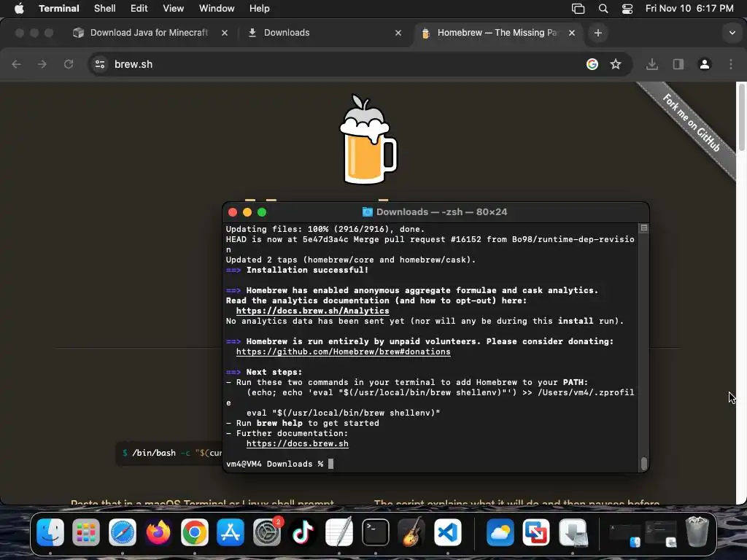The width and height of the screenshot is (747, 560).
Task: Open Visual Studio Code from the Dock
Action: (x=448, y=532)
